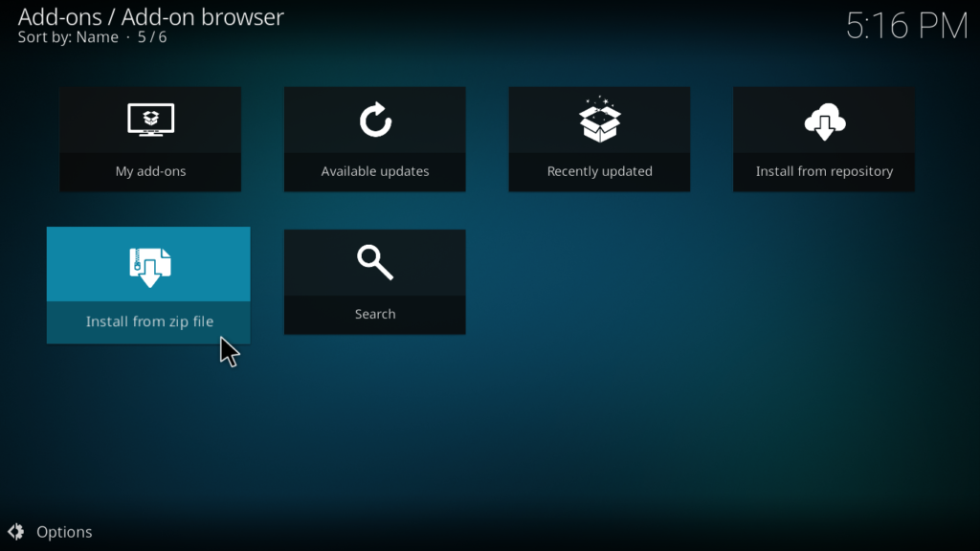Viewport: 980px width, 551px height.
Task: Select the Install from repository label
Action: click(824, 171)
